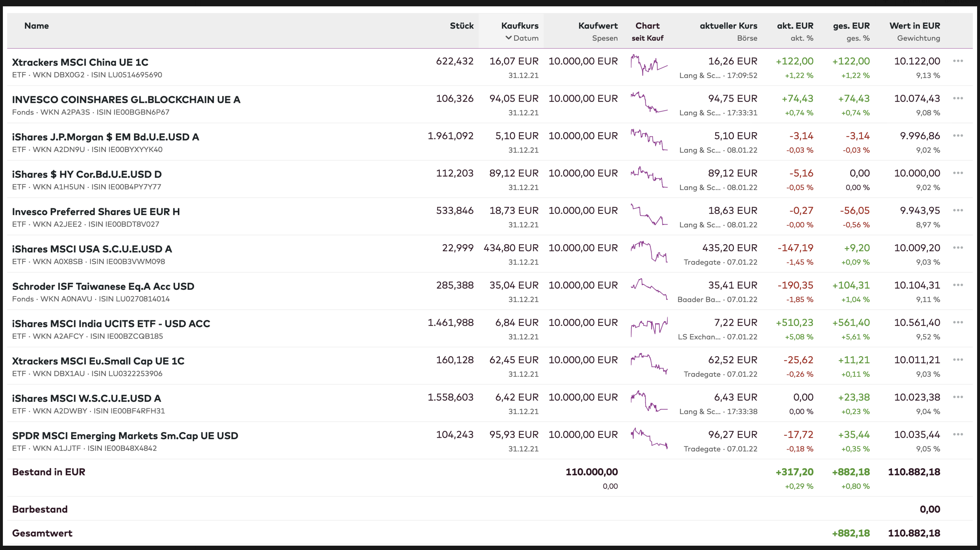This screenshot has height=550, width=980.
Task: Click the Kaufwert column header
Action: tap(598, 26)
